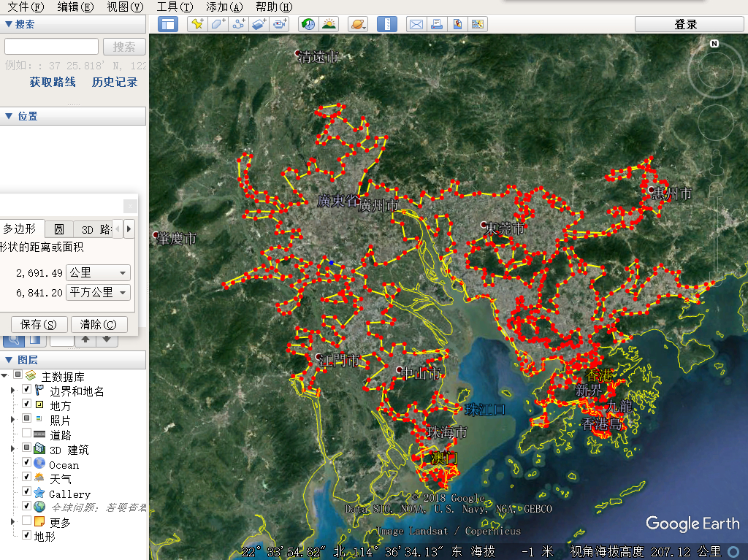Click the 清除(C) button
The image size is (748, 560).
pyautogui.click(x=99, y=324)
